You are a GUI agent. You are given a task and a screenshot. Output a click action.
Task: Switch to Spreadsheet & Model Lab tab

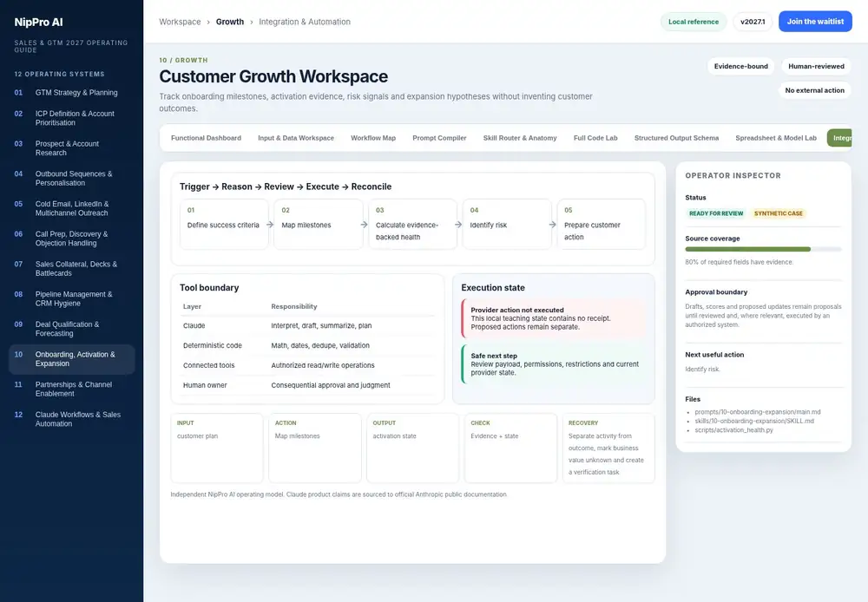point(775,138)
